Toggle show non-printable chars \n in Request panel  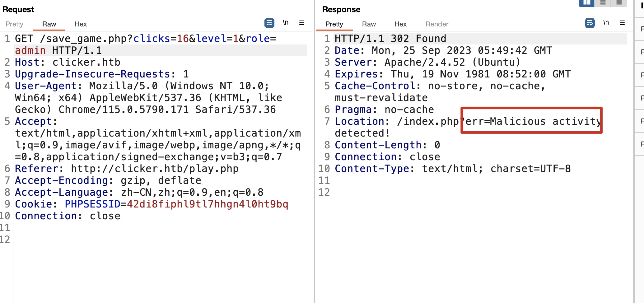(286, 23)
